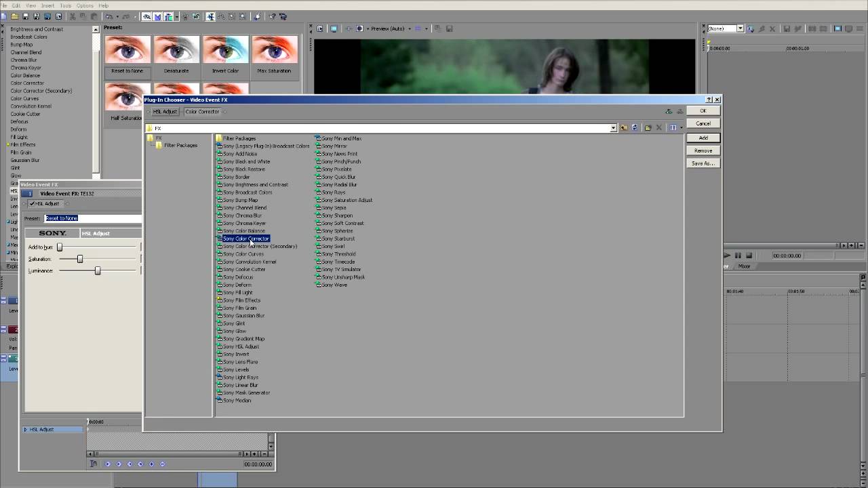Select Sony Unsharp Mask in plug-in list

pos(340,277)
